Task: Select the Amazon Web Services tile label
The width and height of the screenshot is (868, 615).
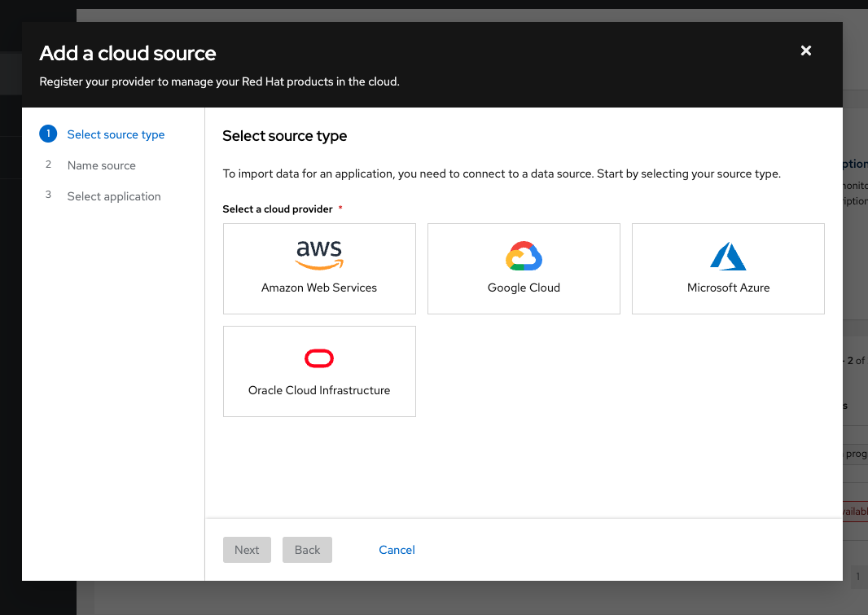Action: [x=319, y=288]
